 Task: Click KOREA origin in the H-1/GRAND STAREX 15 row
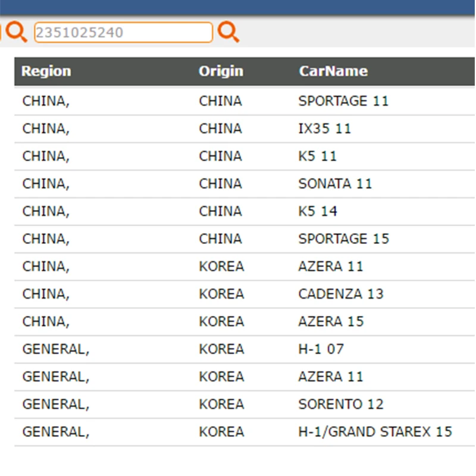coord(221,432)
